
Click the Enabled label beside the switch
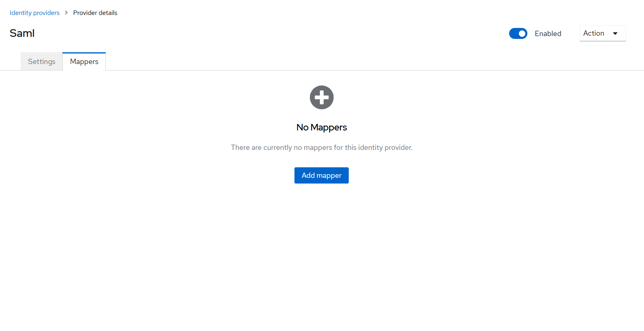[548, 34]
